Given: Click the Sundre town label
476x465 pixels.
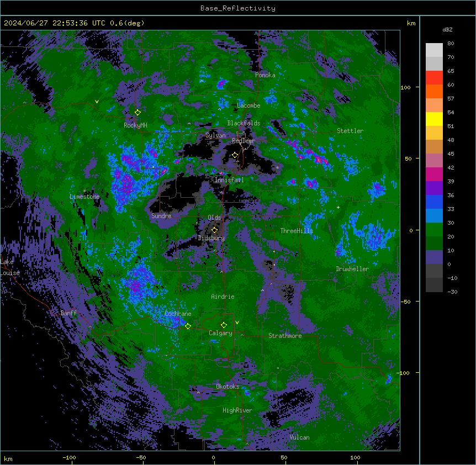Looking at the screenshot, I should [161, 216].
